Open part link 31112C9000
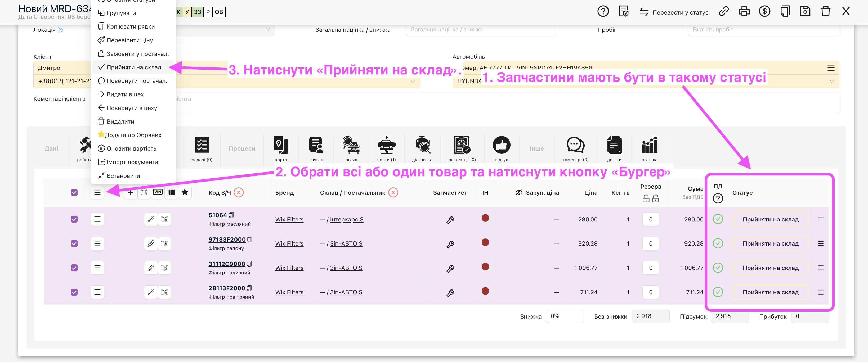Screen dimensions: 868x362 (x=226, y=264)
